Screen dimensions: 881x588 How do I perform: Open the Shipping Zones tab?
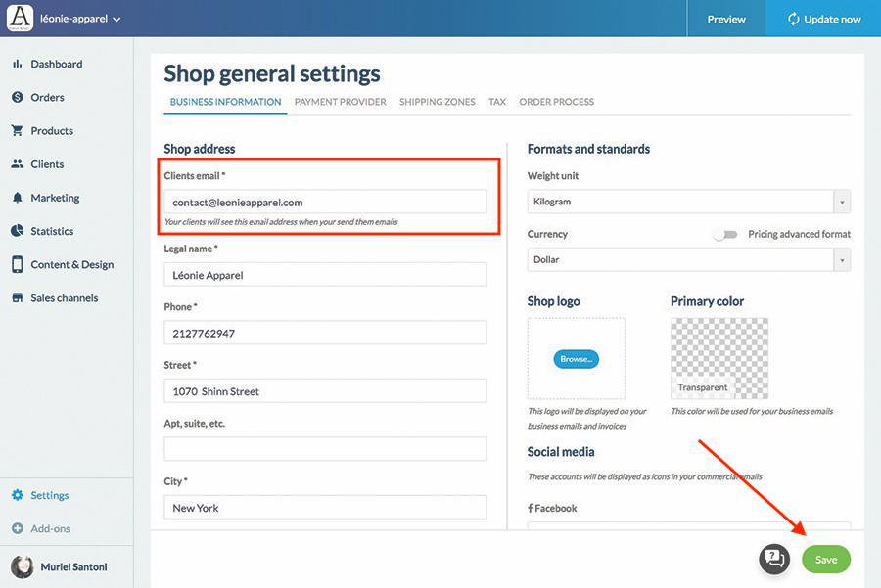click(x=437, y=102)
